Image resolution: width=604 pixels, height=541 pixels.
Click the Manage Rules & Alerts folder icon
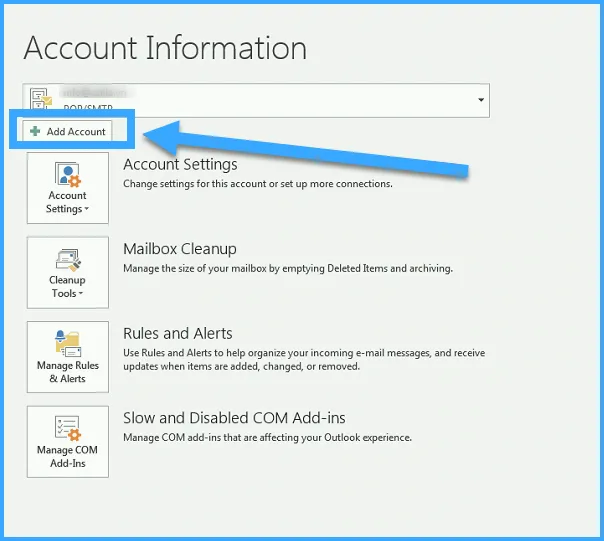tap(68, 343)
